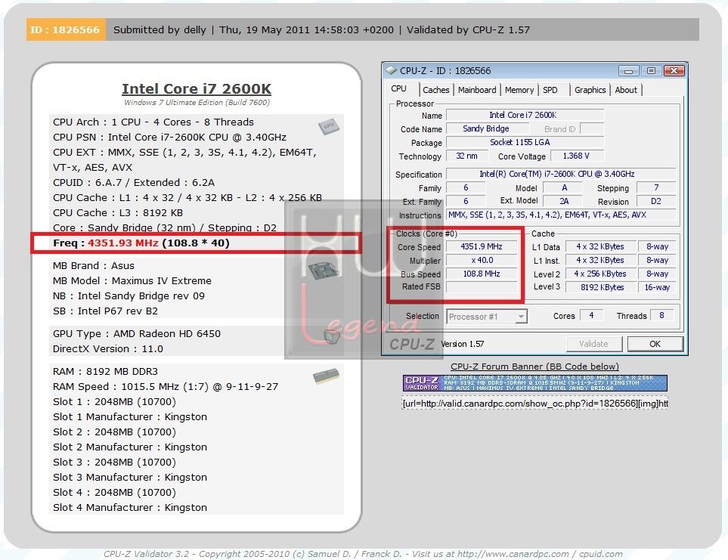Image resolution: width=728 pixels, height=560 pixels.
Task: Click the Validate button
Action: coord(594,344)
